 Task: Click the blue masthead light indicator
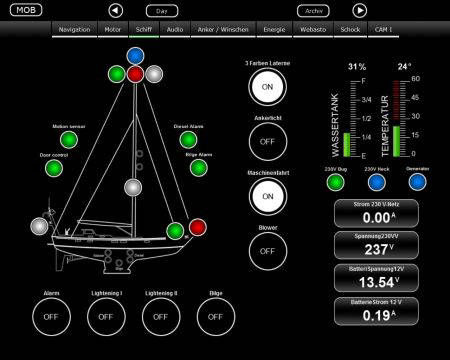click(x=135, y=56)
